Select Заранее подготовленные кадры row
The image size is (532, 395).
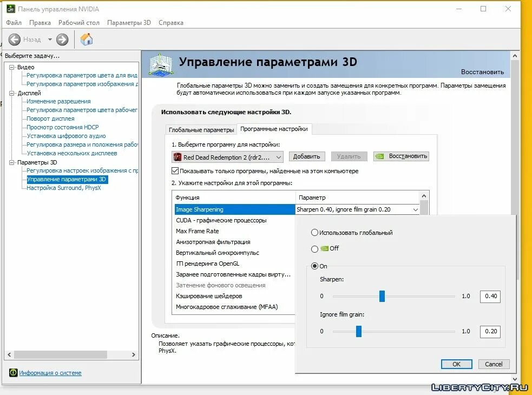click(235, 274)
